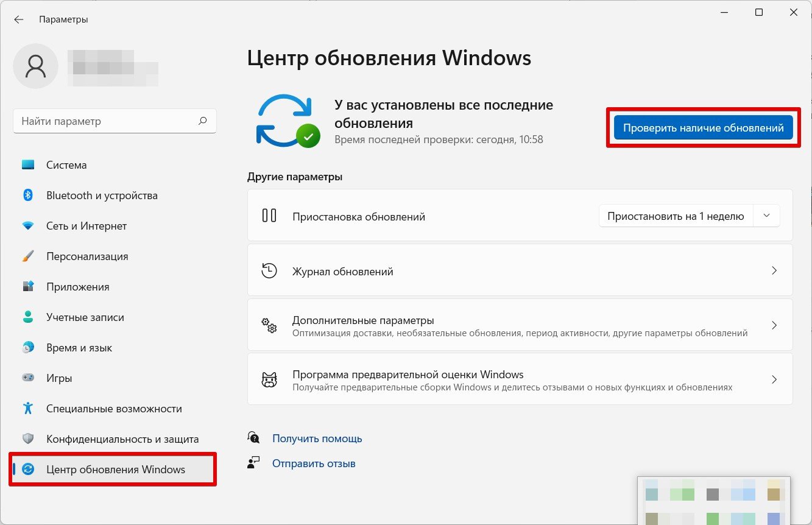This screenshot has height=525, width=812.
Task: Click the Получить помощь help icon
Action: (x=254, y=438)
